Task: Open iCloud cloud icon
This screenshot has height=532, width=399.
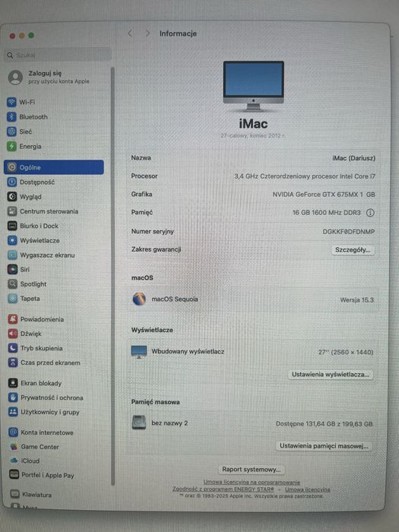Action: [x=14, y=461]
